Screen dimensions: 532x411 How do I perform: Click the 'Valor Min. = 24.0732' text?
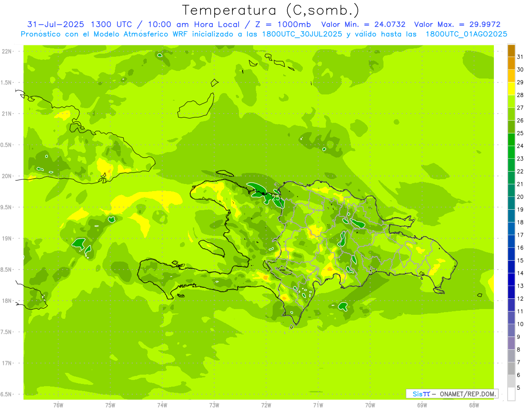click(363, 24)
